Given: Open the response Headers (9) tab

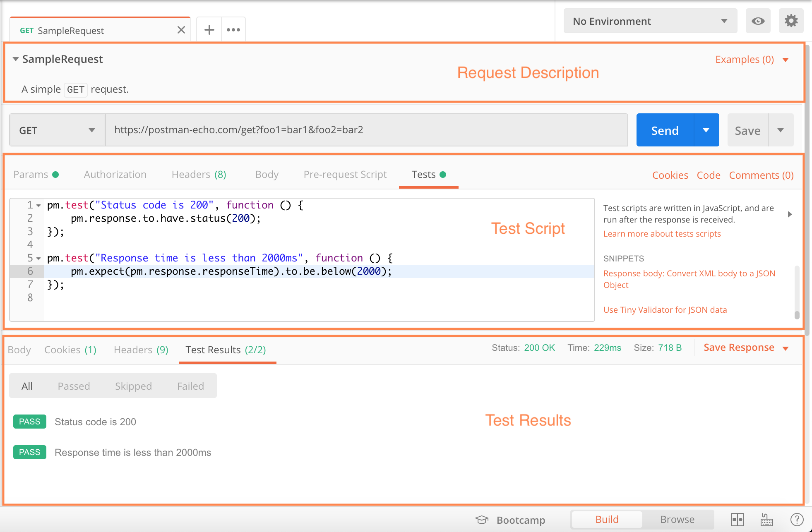Looking at the screenshot, I should pyautogui.click(x=141, y=350).
